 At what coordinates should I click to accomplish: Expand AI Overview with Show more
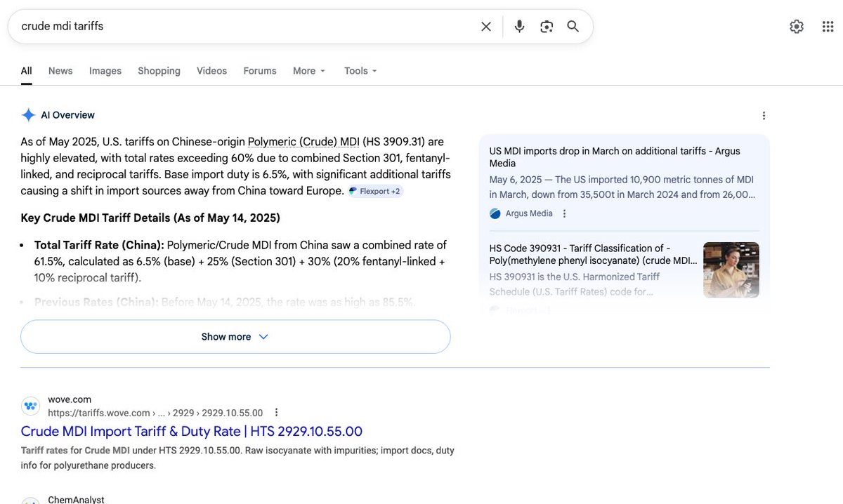point(235,337)
